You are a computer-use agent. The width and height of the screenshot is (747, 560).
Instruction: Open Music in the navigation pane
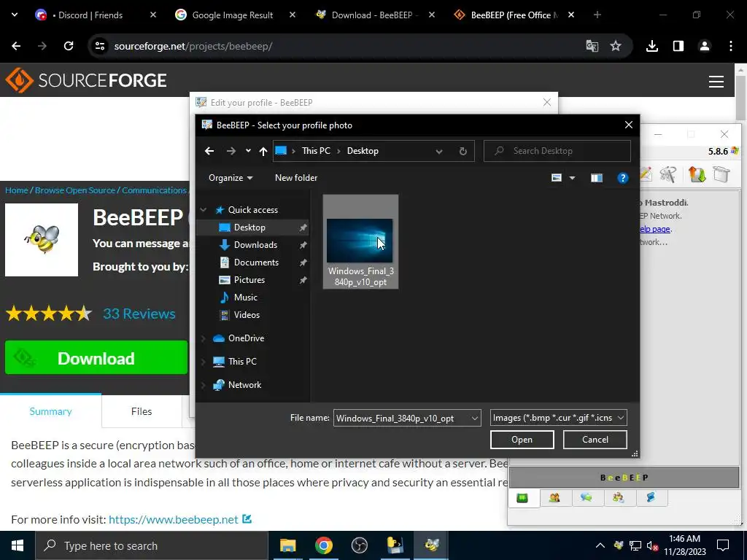pos(245,297)
